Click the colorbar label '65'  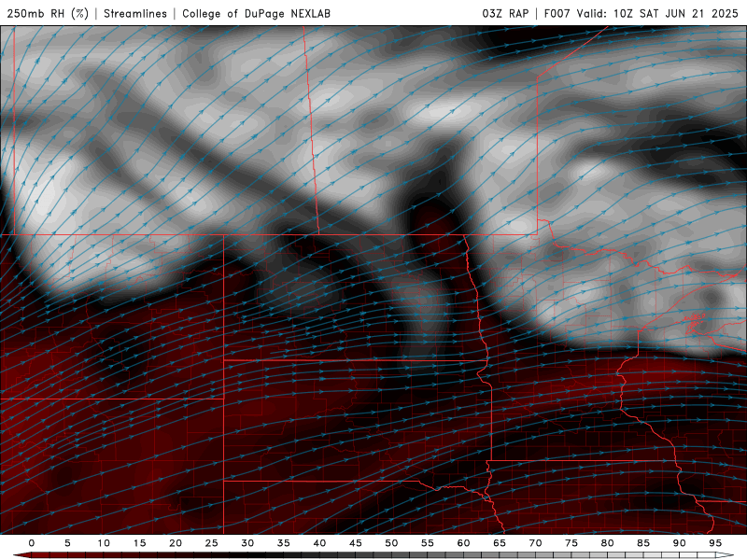pyautogui.click(x=500, y=543)
